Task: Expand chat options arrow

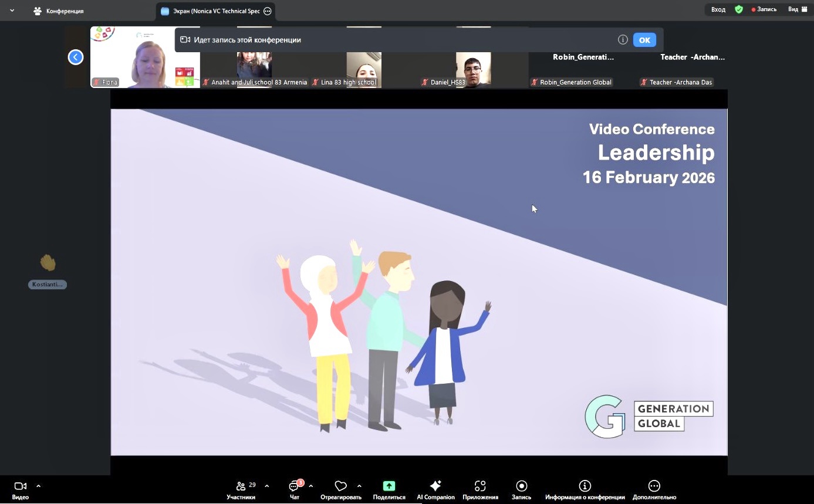Action: click(x=311, y=486)
